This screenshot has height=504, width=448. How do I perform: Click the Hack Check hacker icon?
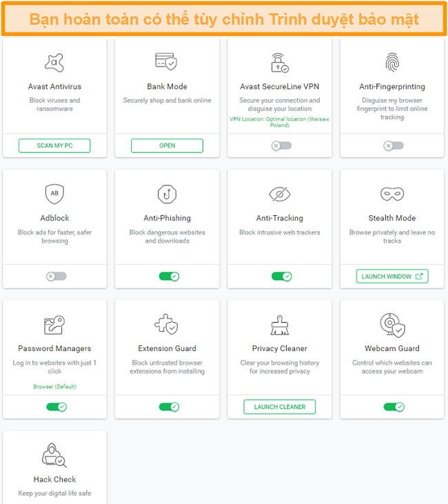click(54, 455)
